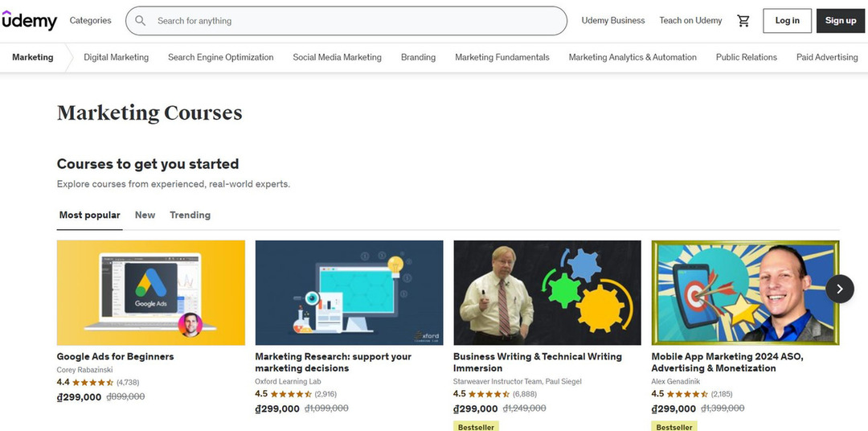Image resolution: width=868 pixels, height=431 pixels.
Task: Go to Marketing Fundamentals subcategory
Action: [x=502, y=57]
